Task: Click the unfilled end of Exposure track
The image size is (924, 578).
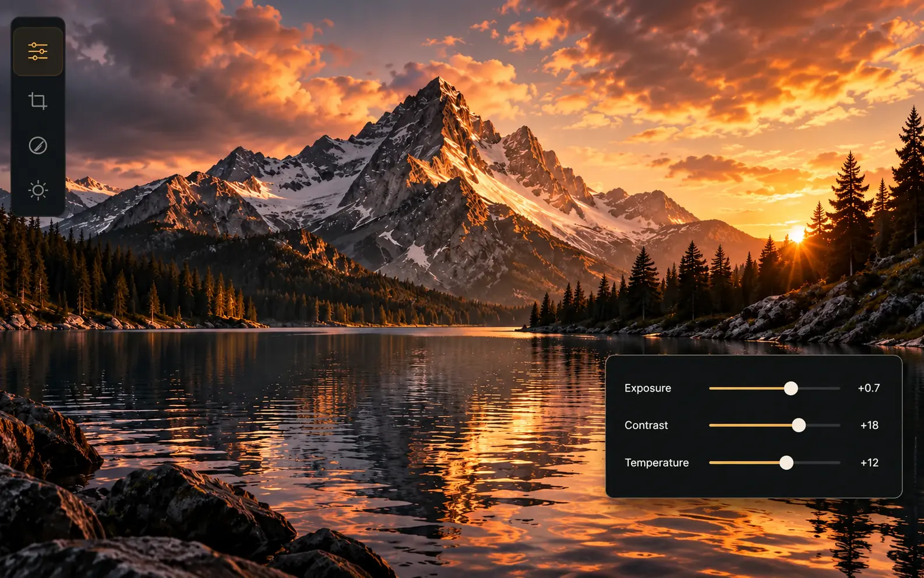Action: click(820, 389)
